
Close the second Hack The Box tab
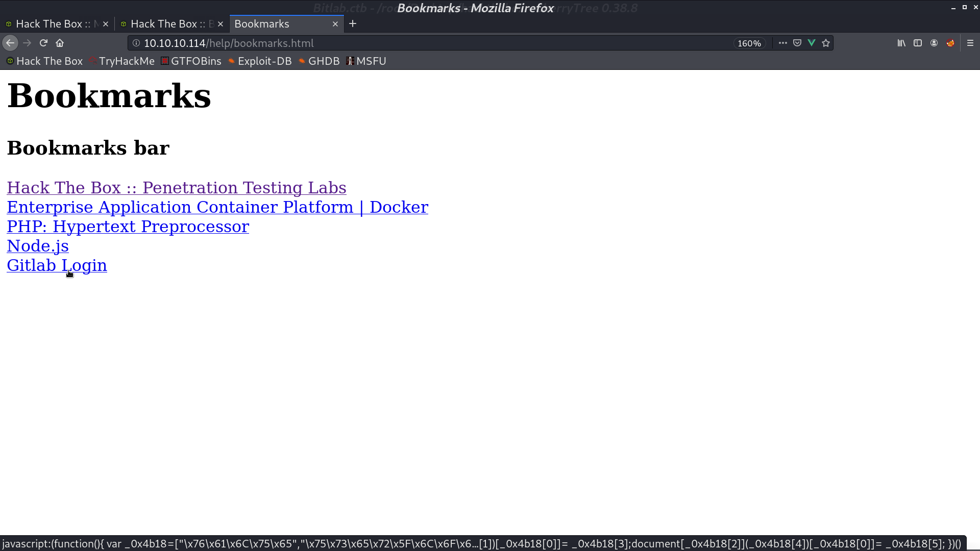tap(220, 24)
